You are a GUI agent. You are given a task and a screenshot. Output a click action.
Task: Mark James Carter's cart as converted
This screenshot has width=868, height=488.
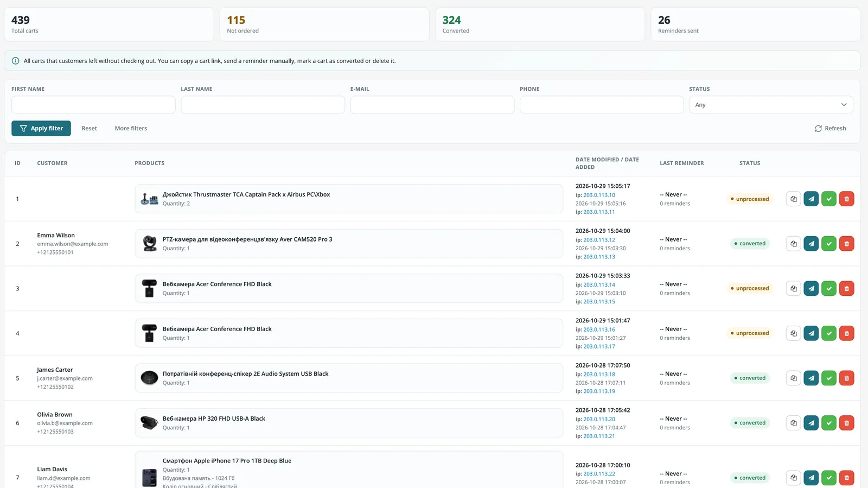click(829, 378)
